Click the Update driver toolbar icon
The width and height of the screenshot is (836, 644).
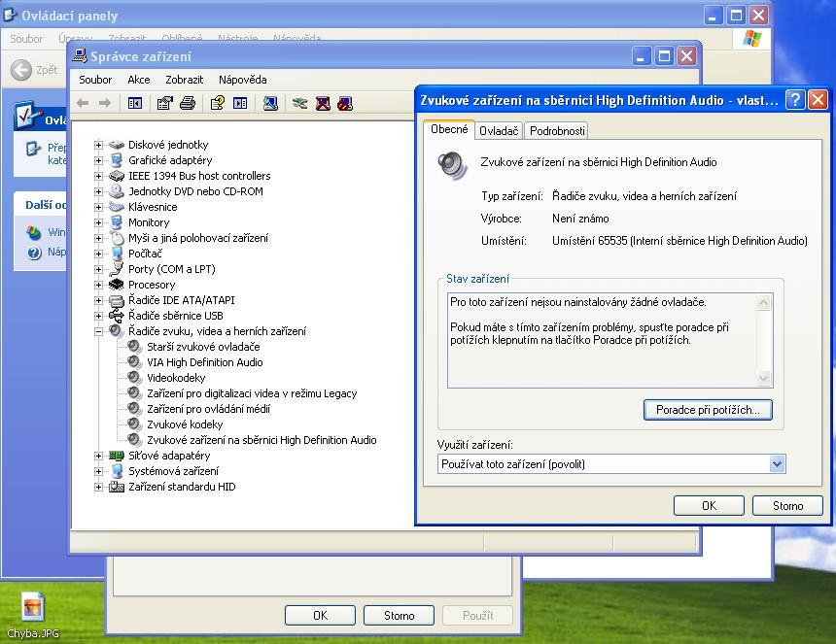tap(300, 103)
